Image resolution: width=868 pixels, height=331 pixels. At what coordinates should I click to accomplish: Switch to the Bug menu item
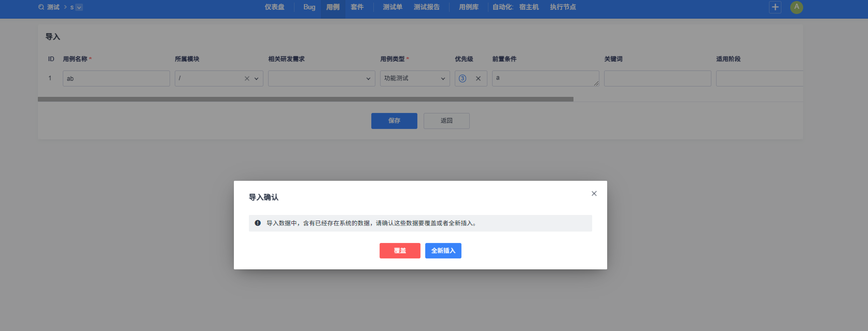point(309,7)
